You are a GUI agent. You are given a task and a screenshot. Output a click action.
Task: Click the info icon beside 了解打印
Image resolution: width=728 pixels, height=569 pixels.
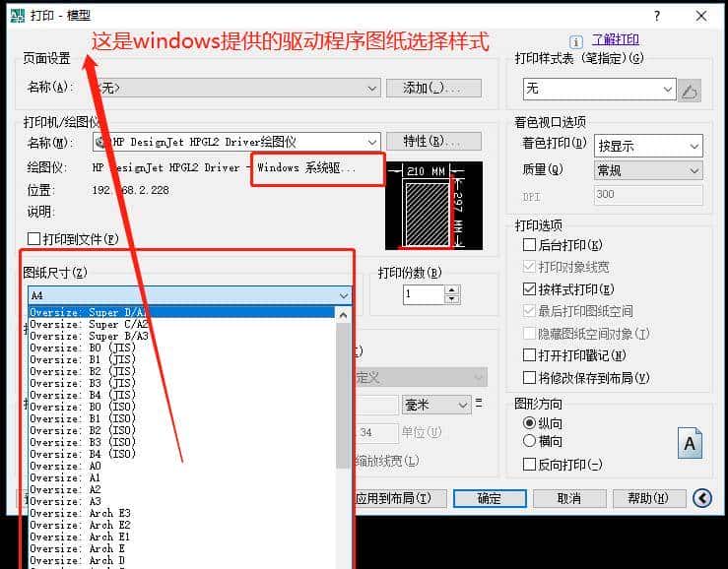[575, 42]
